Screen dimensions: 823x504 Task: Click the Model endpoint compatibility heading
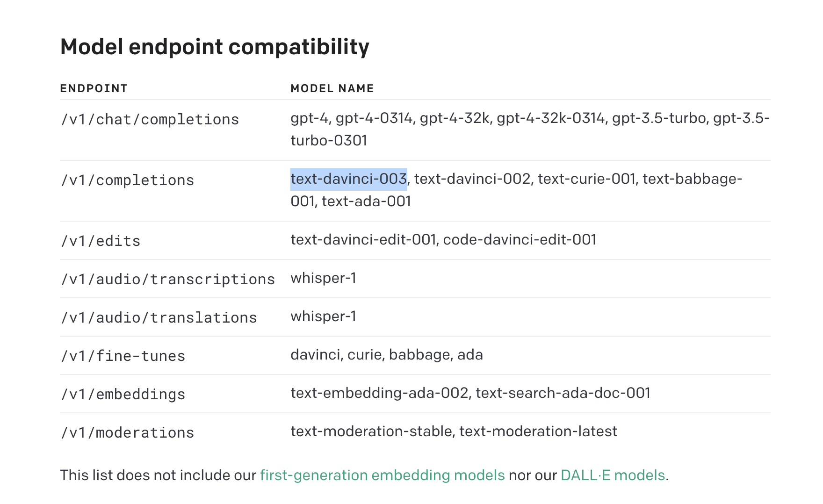coord(215,47)
